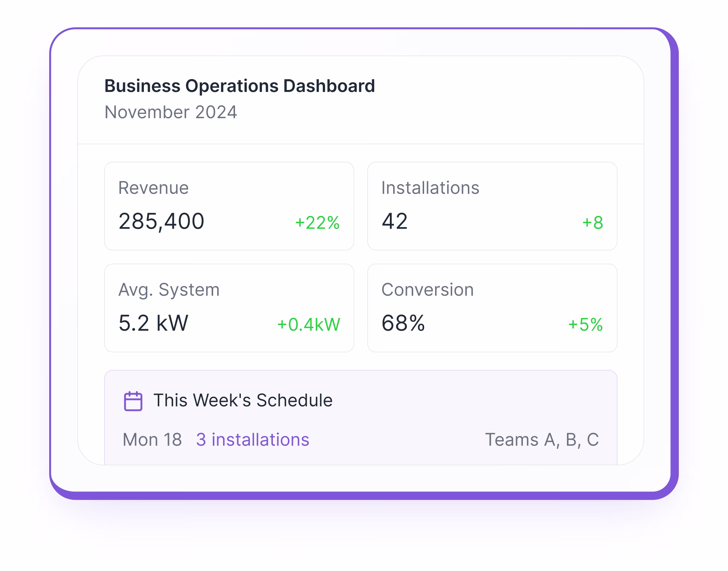Click the +22% revenue change indicator
The width and height of the screenshot is (728, 571).
[317, 222]
